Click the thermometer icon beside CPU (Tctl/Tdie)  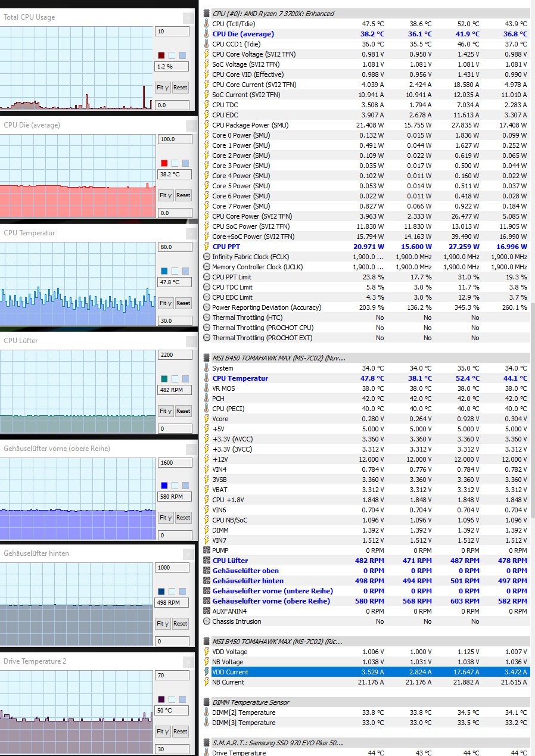pos(207,24)
